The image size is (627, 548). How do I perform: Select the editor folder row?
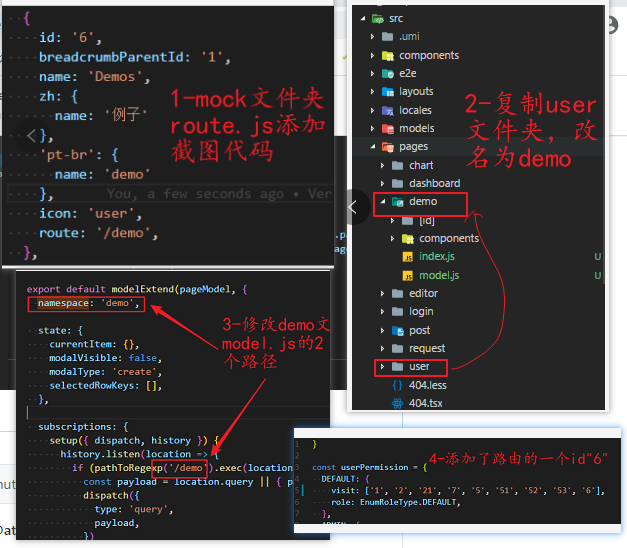478,294
